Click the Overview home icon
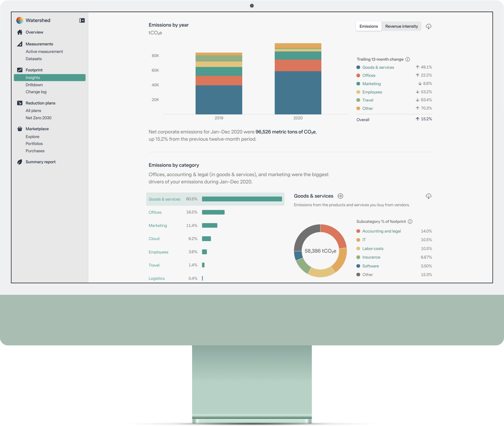 tap(20, 32)
